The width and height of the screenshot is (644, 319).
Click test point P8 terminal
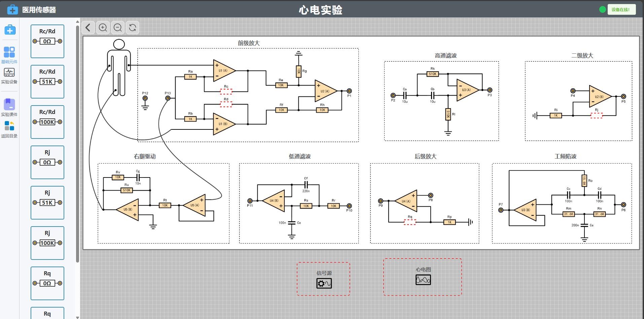pyautogui.click(x=431, y=195)
